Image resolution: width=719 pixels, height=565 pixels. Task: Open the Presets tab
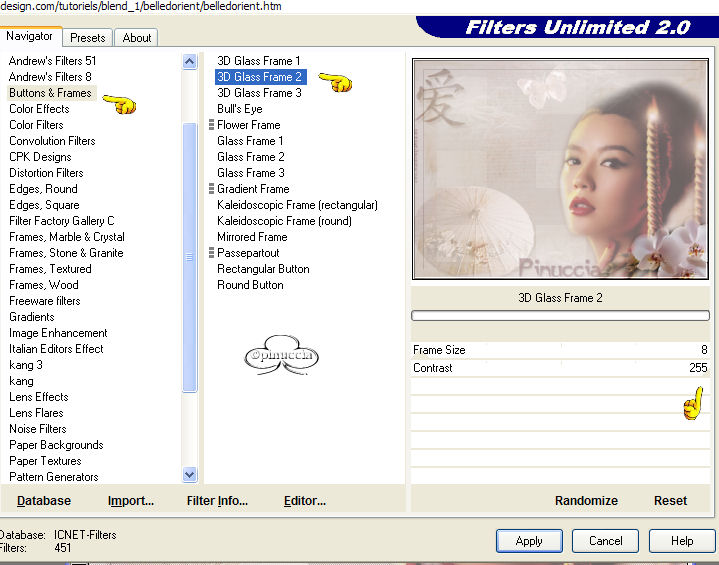coord(88,38)
